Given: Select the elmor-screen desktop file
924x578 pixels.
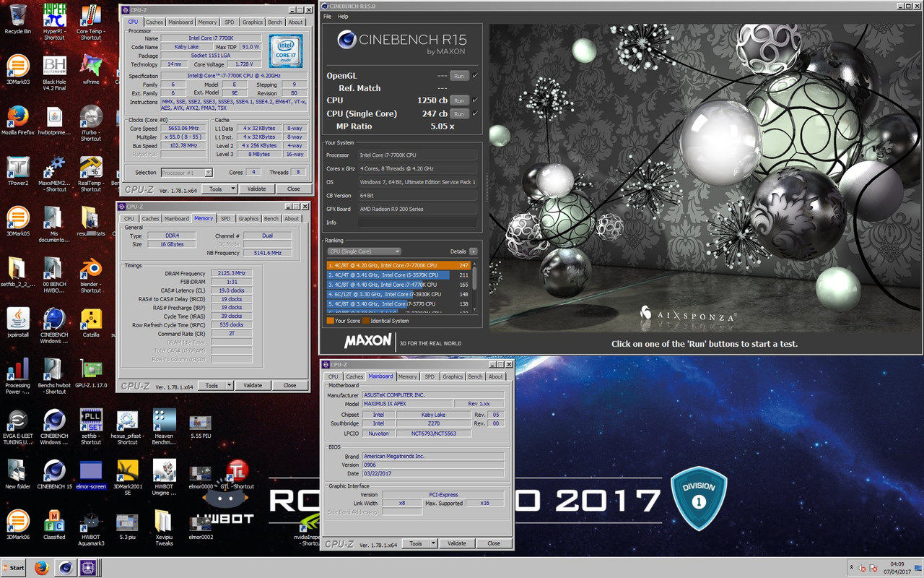Looking at the screenshot, I should tap(90, 474).
